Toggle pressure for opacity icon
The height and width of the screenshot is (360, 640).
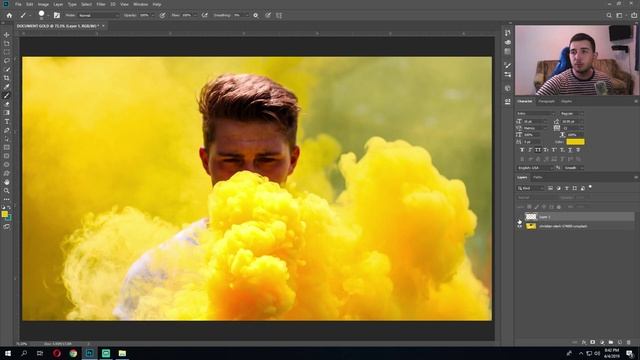162,15
